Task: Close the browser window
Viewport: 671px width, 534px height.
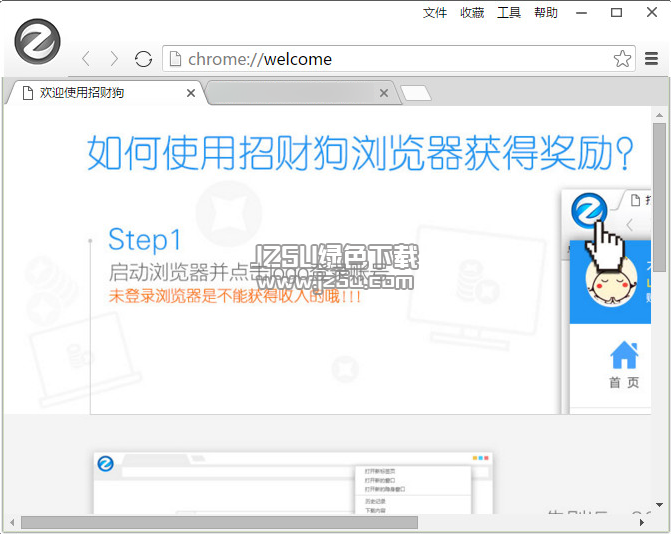Action: click(652, 12)
